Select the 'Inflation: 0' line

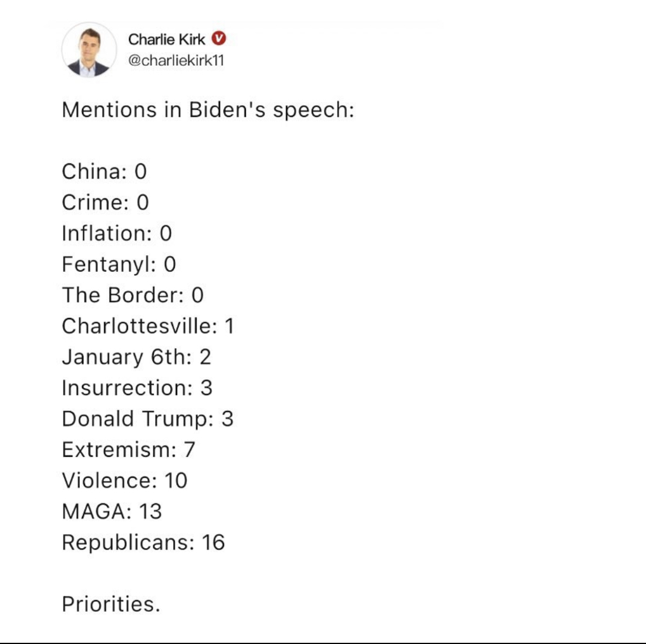point(117,233)
